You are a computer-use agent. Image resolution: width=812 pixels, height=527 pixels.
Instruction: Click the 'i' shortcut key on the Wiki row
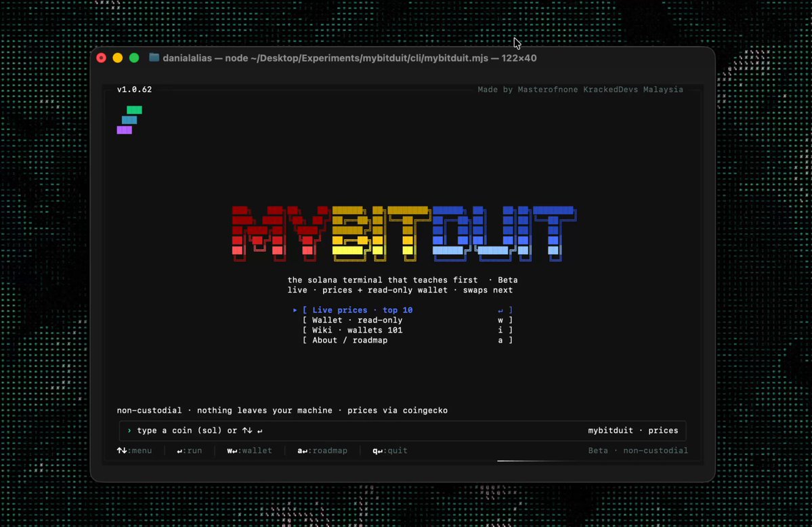500,330
